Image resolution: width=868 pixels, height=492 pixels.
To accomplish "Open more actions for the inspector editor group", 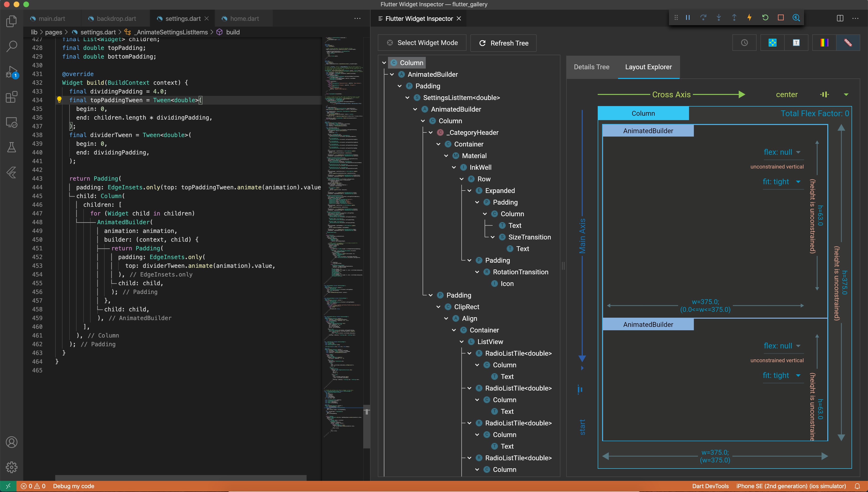I will tap(855, 18).
